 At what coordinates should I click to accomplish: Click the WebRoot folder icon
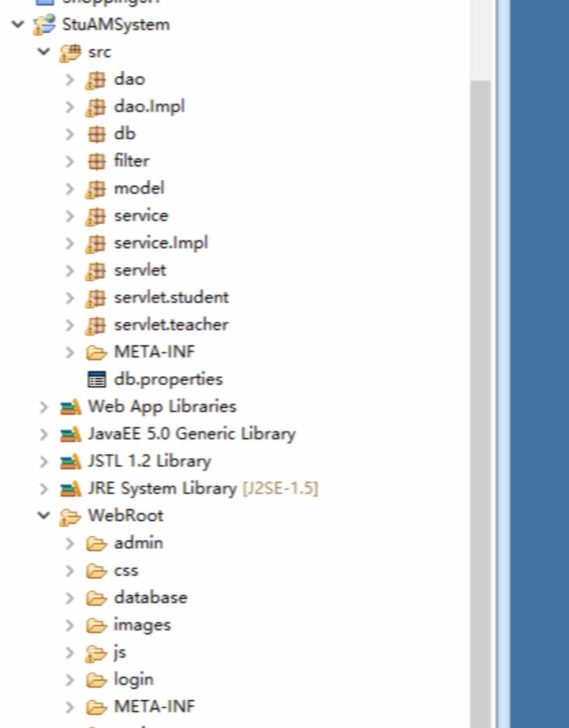70,517
